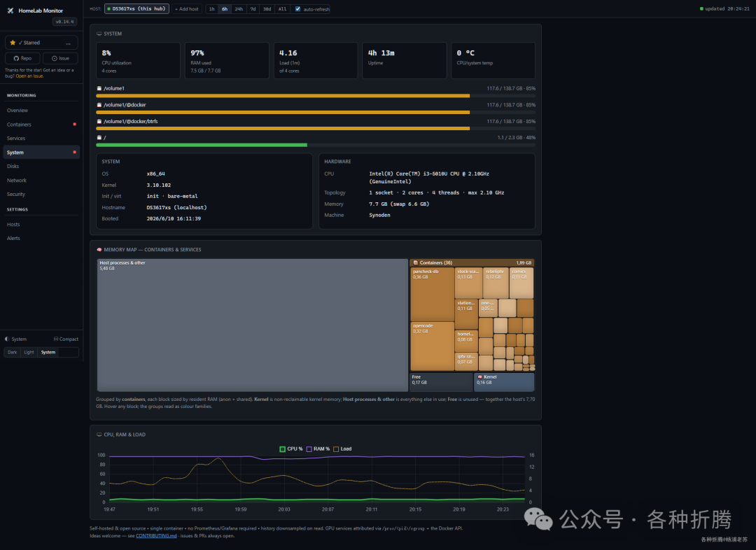The width and height of the screenshot is (756, 550).
Task: Click the gold star Starred icon
Action: [x=13, y=43]
